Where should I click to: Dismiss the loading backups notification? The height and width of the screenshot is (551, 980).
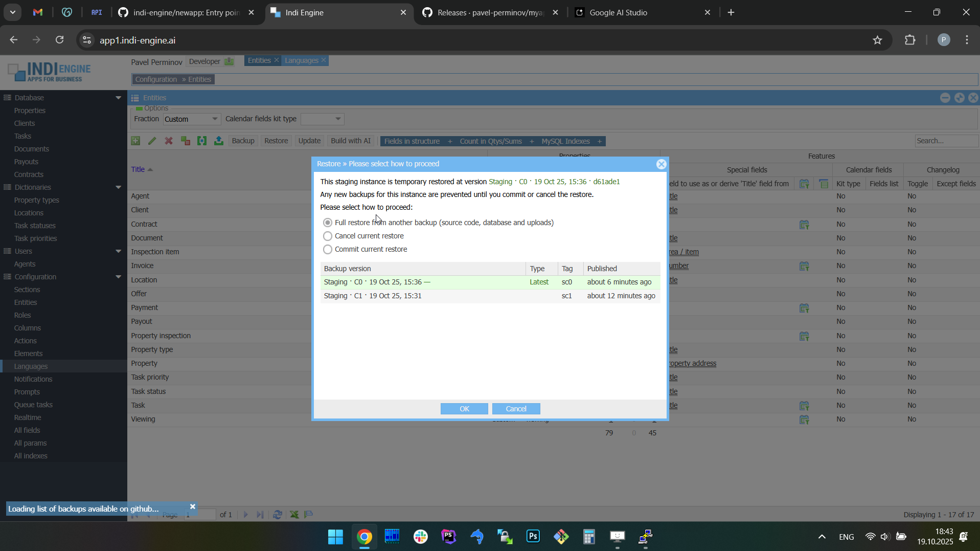point(193,506)
